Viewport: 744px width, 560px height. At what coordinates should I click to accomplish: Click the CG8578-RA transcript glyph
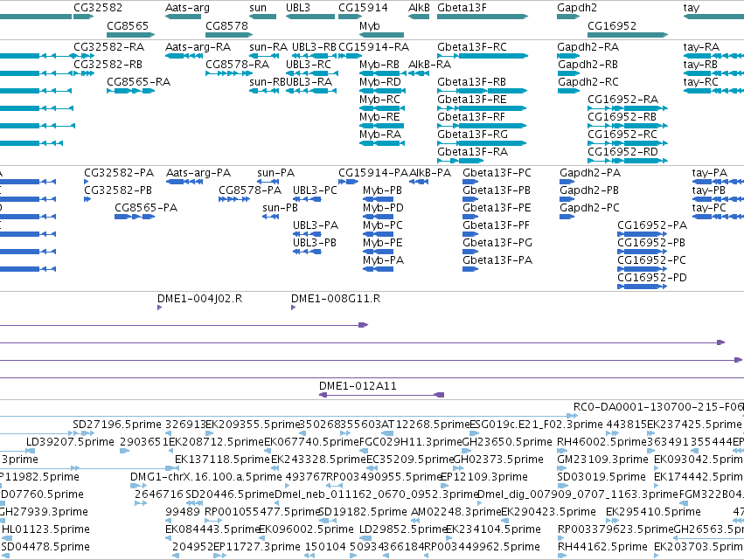click(229, 73)
